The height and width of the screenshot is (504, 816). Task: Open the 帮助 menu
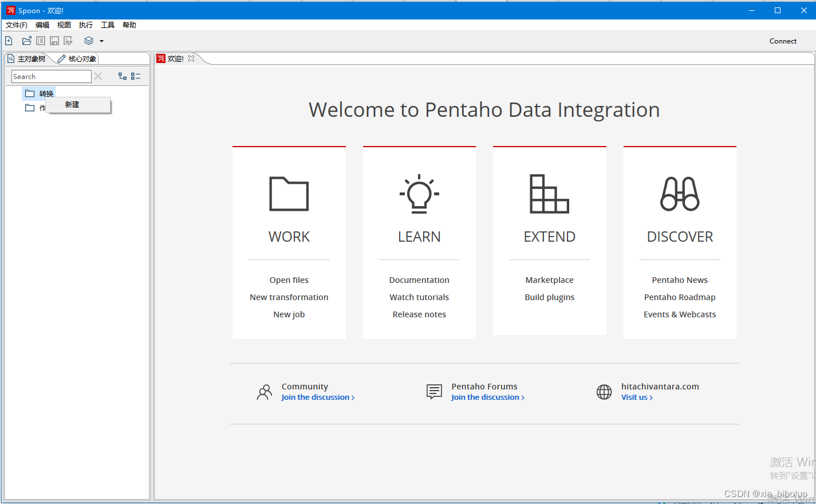[129, 25]
